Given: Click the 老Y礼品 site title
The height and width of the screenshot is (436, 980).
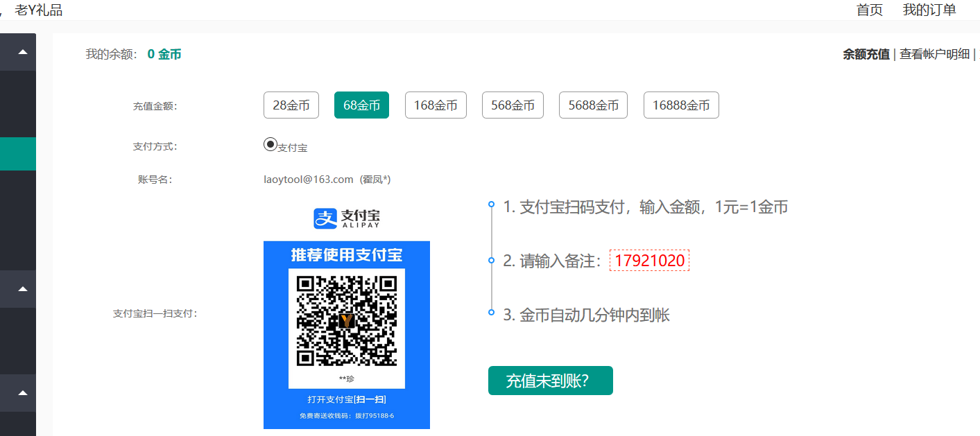Looking at the screenshot, I should click(x=38, y=10).
